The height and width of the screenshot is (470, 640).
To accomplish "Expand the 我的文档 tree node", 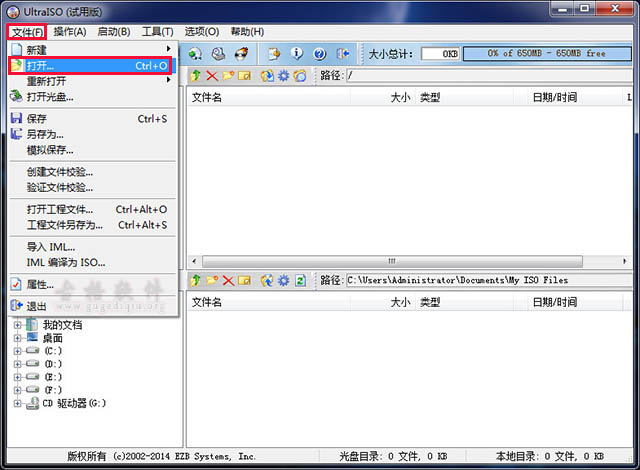I will tap(17, 325).
